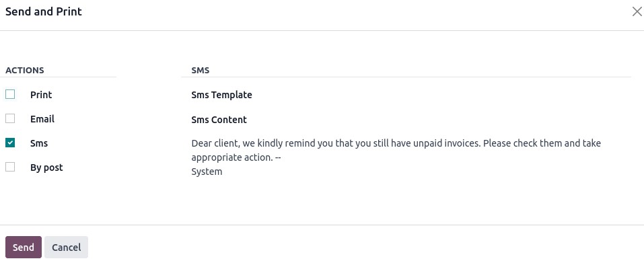Click the Sms label under Actions
Image resolution: width=644 pixels, height=265 pixels.
pos(39,143)
